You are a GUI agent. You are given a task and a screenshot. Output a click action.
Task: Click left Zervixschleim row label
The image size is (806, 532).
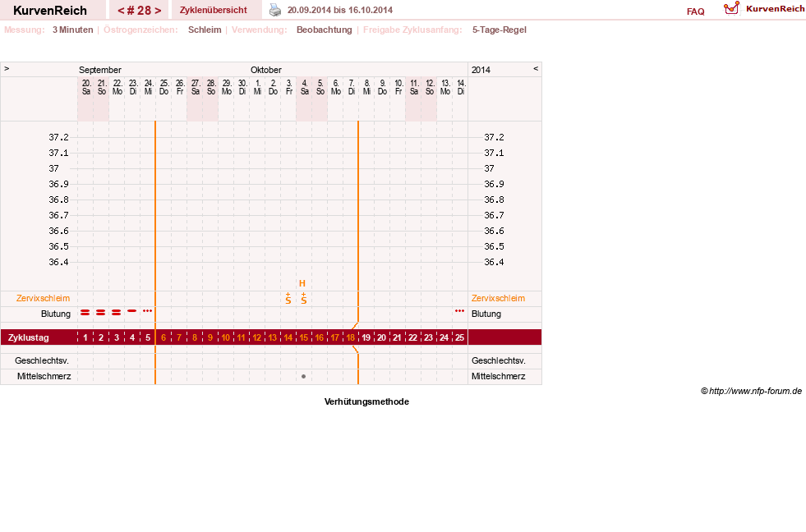pos(44,298)
